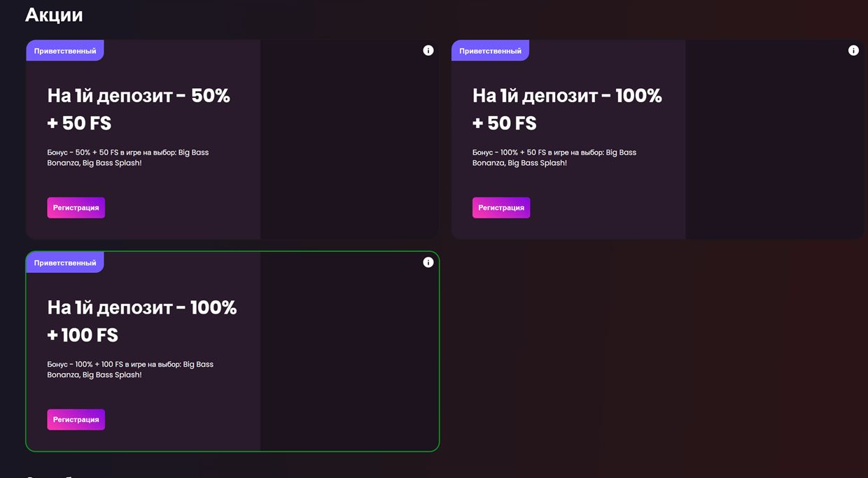Hit Регистрация on the 100% + 100 FS card
The image size is (868, 478).
[x=76, y=420]
